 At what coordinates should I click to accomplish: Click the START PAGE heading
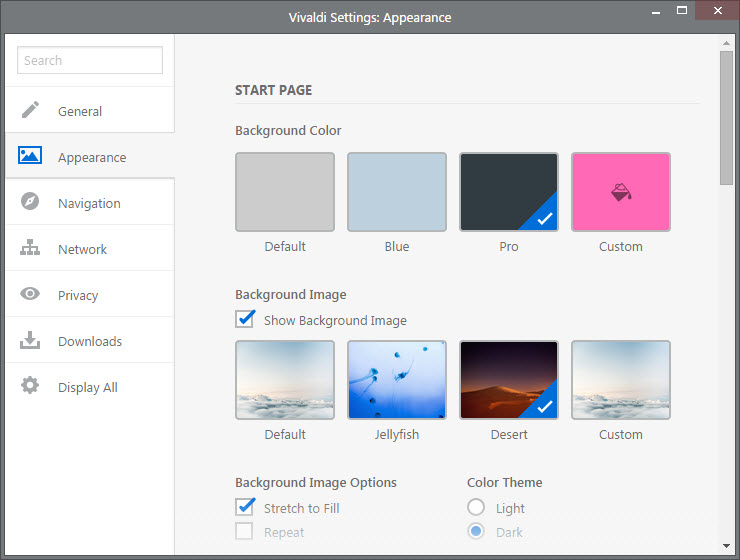274,90
